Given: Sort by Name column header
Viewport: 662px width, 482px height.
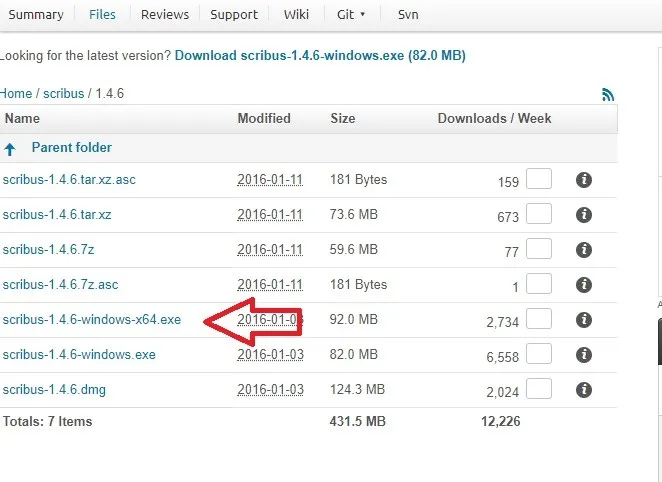Looking at the screenshot, I should pos(22,119).
